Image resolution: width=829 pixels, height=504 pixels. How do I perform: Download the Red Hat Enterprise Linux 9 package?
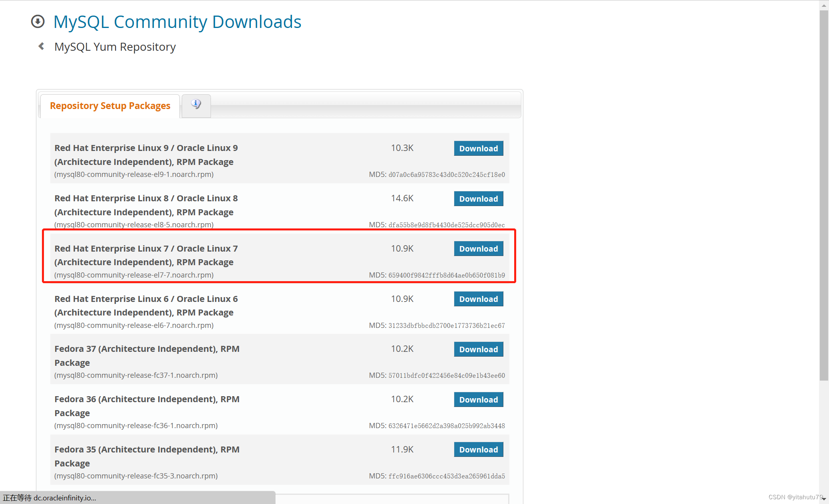point(478,149)
